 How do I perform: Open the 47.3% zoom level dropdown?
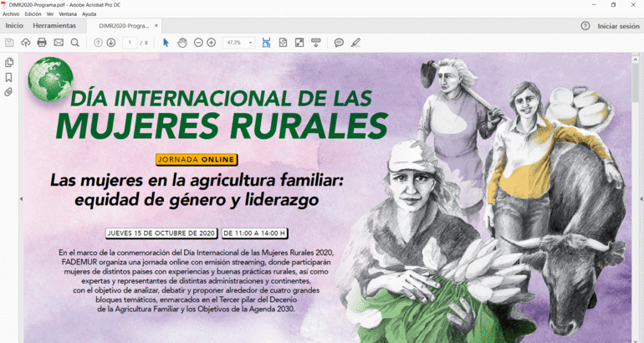(239, 43)
